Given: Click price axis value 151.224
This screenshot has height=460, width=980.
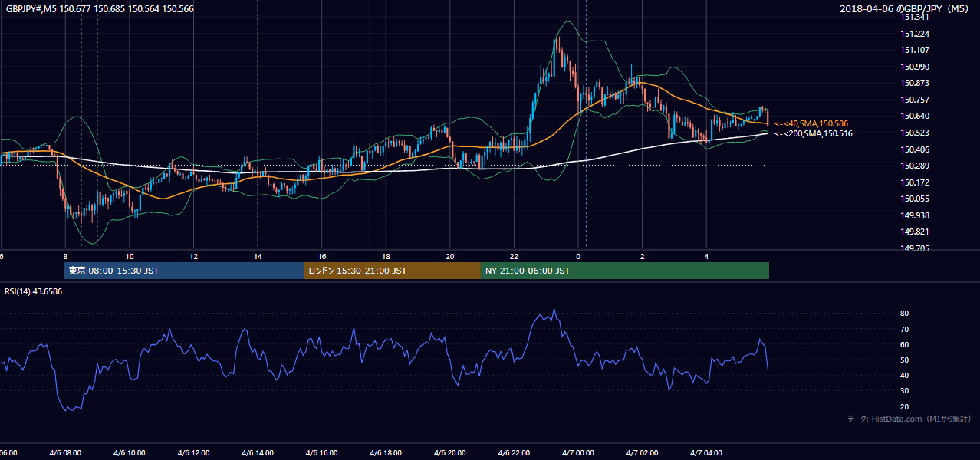Looking at the screenshot, I should tap(915, 34).
